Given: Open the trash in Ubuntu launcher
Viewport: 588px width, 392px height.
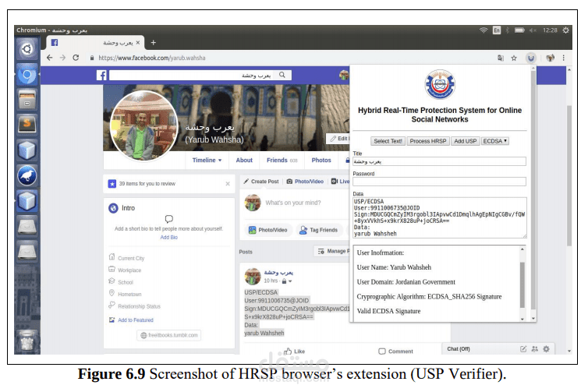Looking at the screenshot, I should [x=27, y=341].
